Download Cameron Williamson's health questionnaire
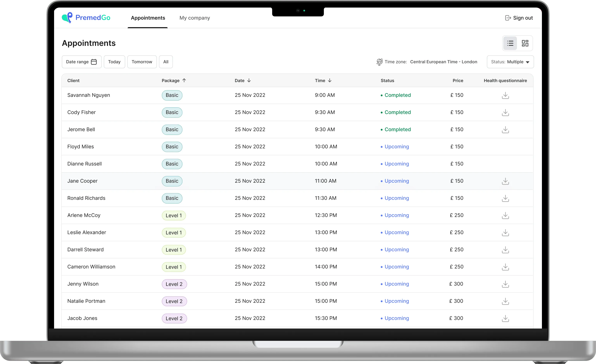 (x=505, y=267)
